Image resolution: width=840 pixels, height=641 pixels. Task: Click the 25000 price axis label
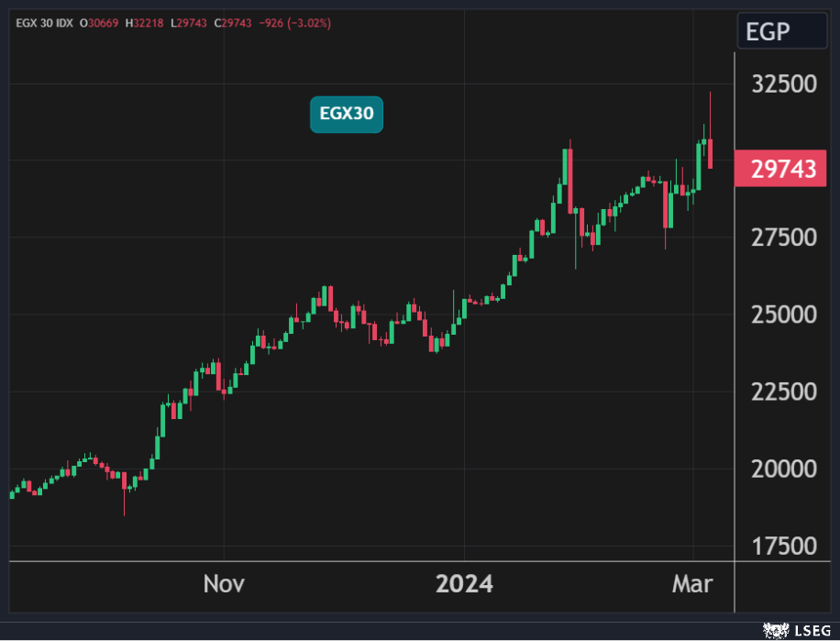783,315
